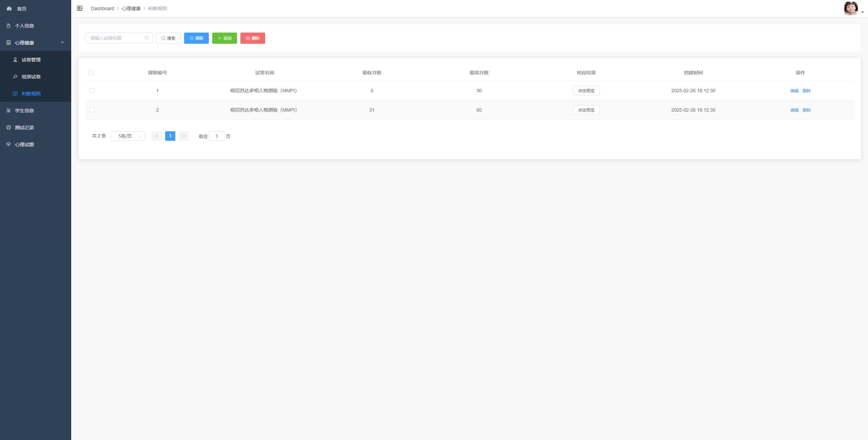This screenshot has height=440, width=868.
Task: Click the 对应结果 column header
Action: [x=586, y=73]
